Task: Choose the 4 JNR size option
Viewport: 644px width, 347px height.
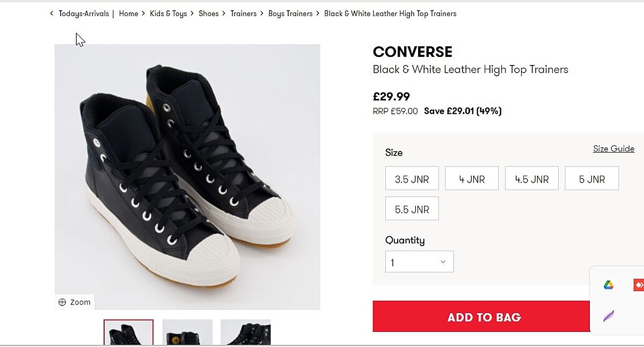Action: pyautogui.click(x=472, y=178)
